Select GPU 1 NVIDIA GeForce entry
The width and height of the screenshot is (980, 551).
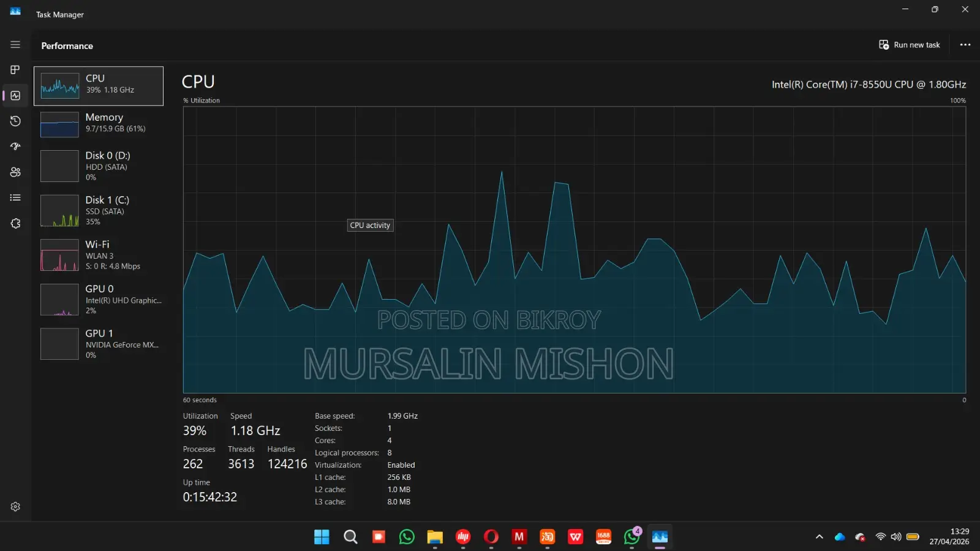point(99,344)
